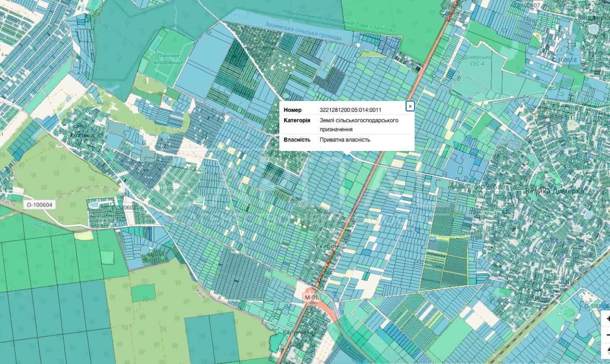Click the C-100618 road marker

coord(566,60)
